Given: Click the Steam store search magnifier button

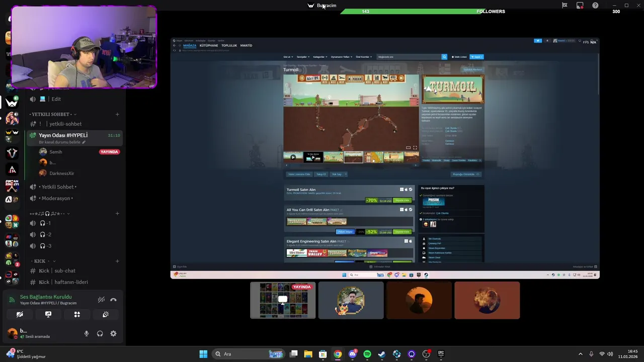Looking at the screenshot, I should click(x=444, y=57).
